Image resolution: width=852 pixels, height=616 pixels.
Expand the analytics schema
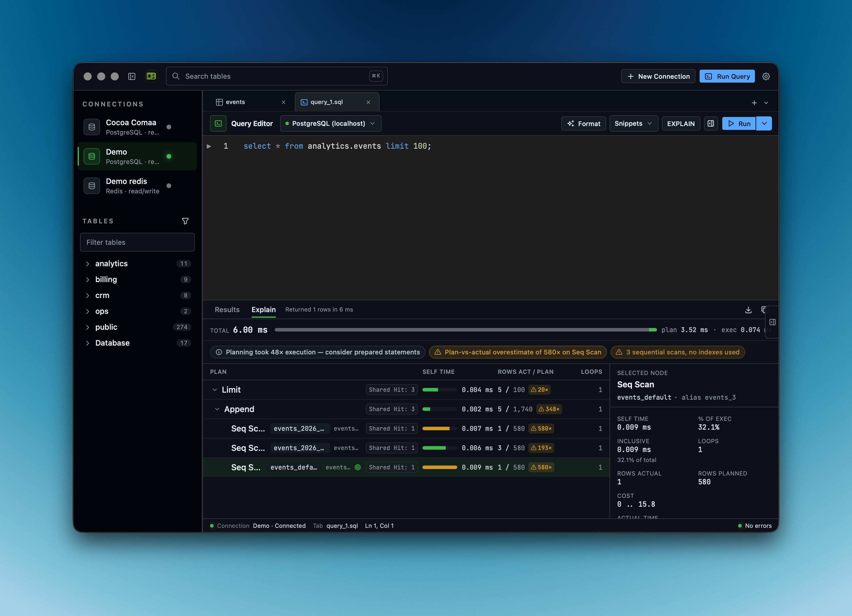(x=88, y=264)
